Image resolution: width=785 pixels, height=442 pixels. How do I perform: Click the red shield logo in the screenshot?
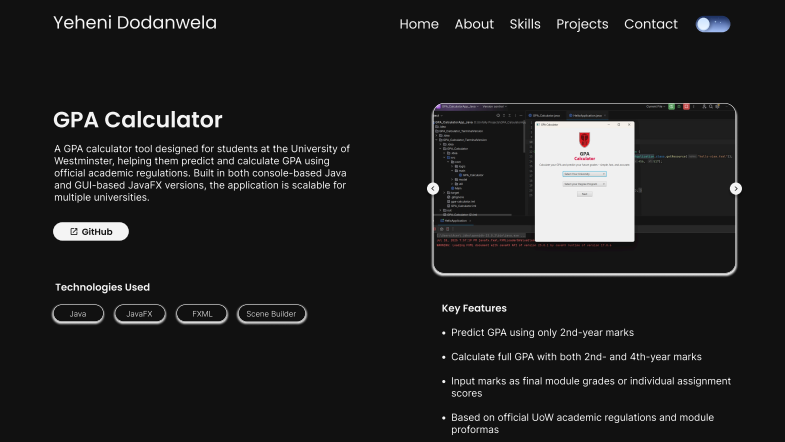pos(584,139)
